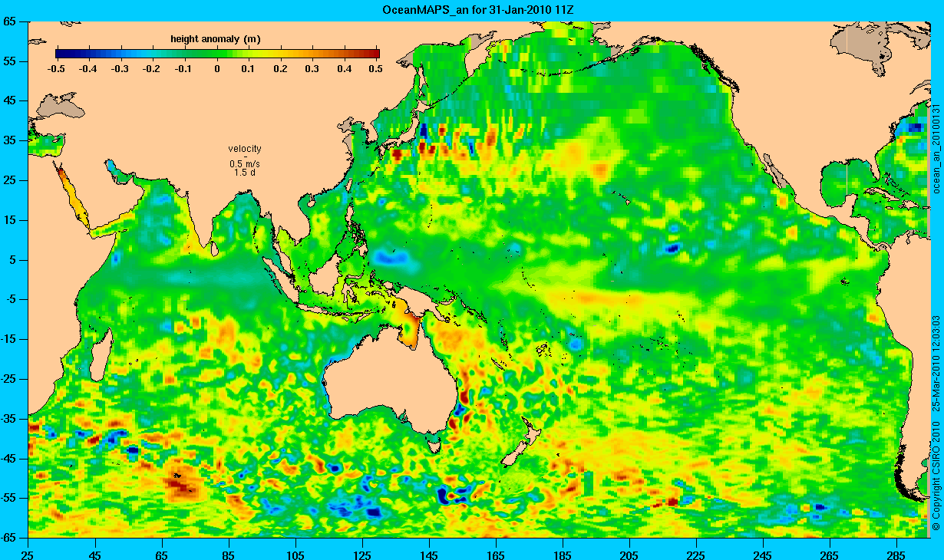Click the '-0.2' colorbar tick label

(x=153, y=69)
